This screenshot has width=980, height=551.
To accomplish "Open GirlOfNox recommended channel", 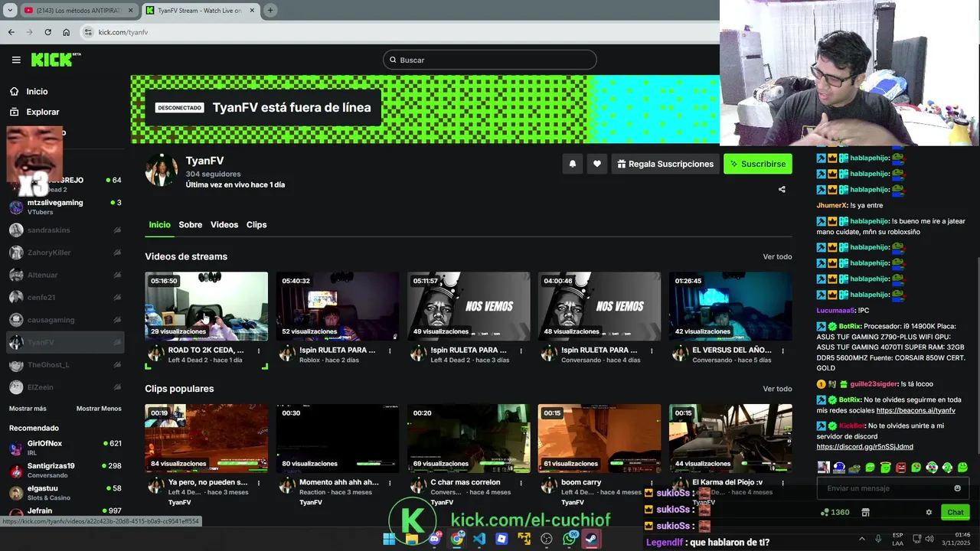I will pyautogui.click(x=65, y=448).
